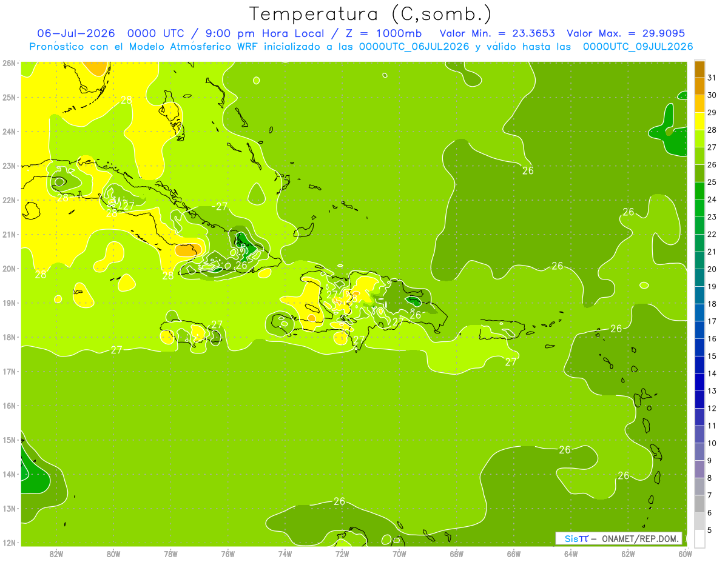Click the "20N" latitude axis label
This screenshot has width=728, height=562.
(x=8, y=269)
